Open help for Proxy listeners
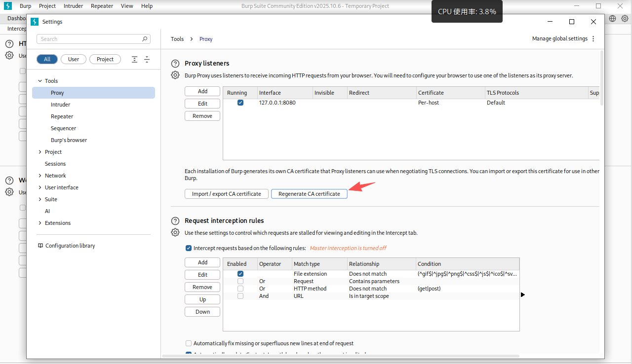 click(x=175, y=64)
